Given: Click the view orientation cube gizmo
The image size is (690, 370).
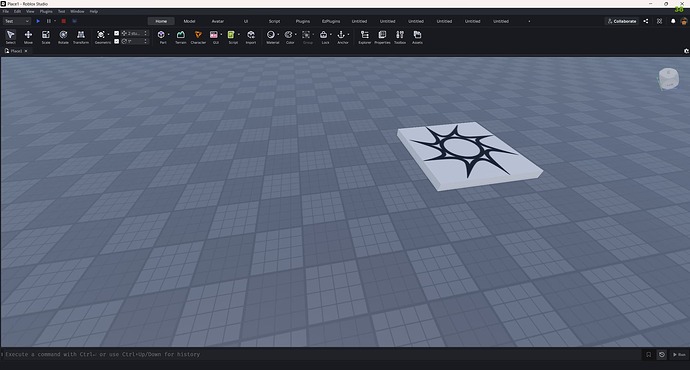Looking at the screenshot, I should pyautogui.click(x=668, y=79).
